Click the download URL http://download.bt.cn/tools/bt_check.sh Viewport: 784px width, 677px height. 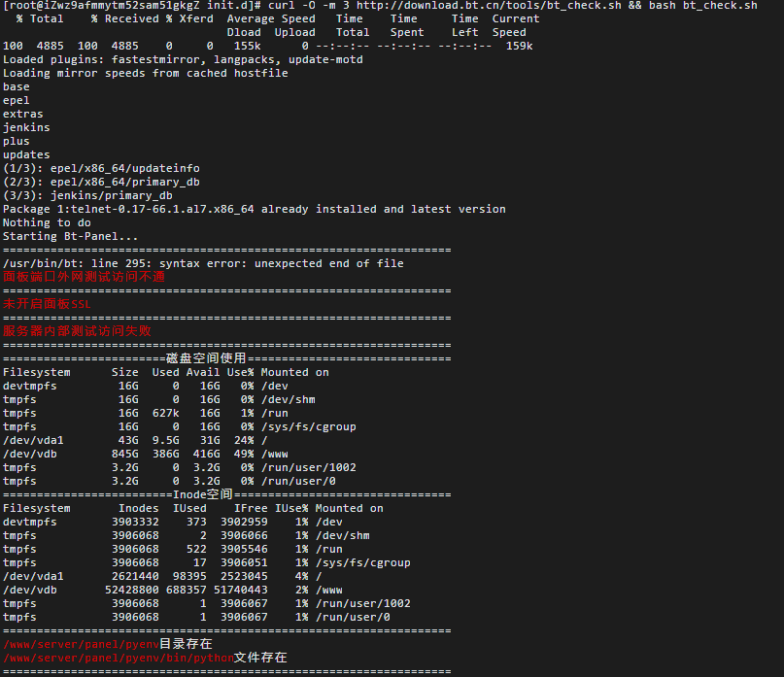pyautogui.click(x=489, y=6)
